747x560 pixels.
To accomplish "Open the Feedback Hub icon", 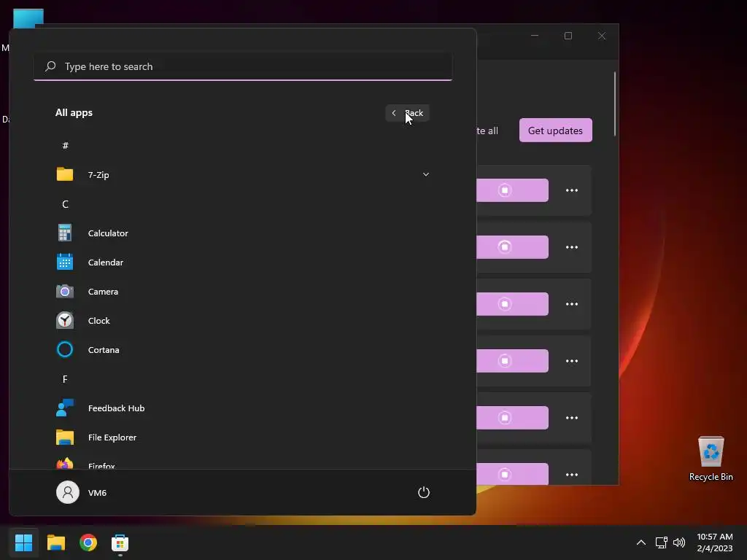I will tap(65, 408).
